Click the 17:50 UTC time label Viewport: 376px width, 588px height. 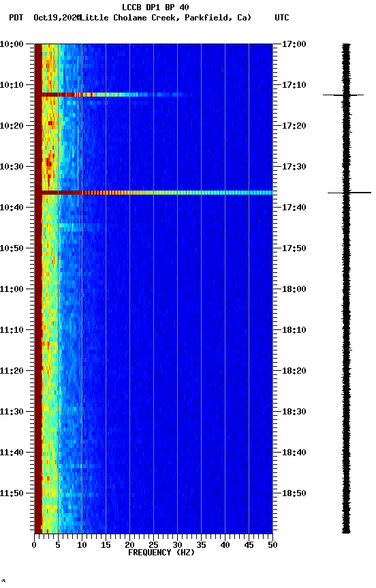point(294,248)
